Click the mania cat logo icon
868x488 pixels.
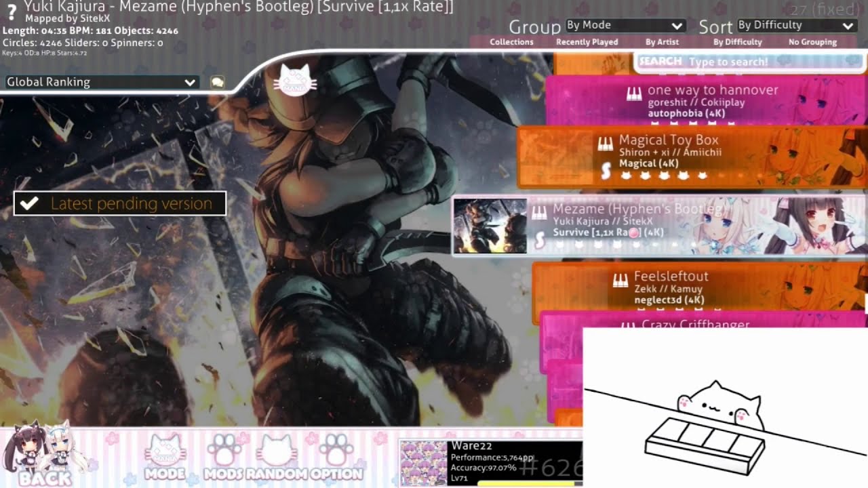[x=295, y=81]
